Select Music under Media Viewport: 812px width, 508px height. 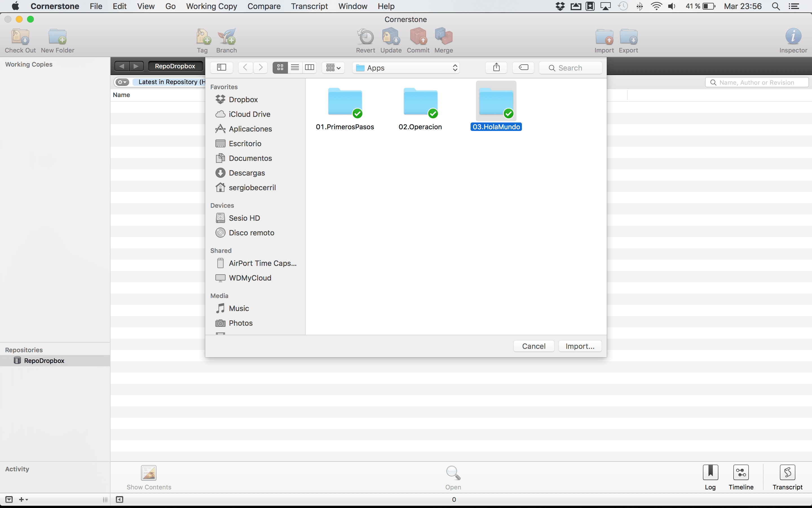coord(239,308)
